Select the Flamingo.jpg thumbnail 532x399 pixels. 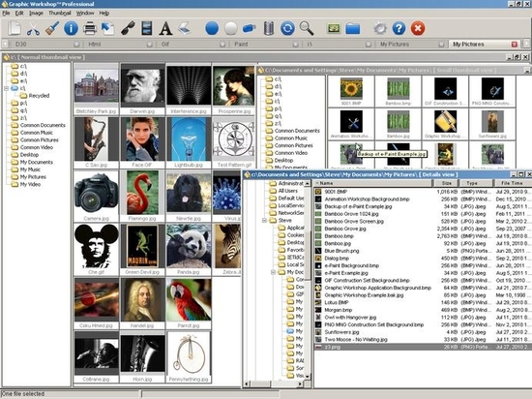[x=142, y=197]
